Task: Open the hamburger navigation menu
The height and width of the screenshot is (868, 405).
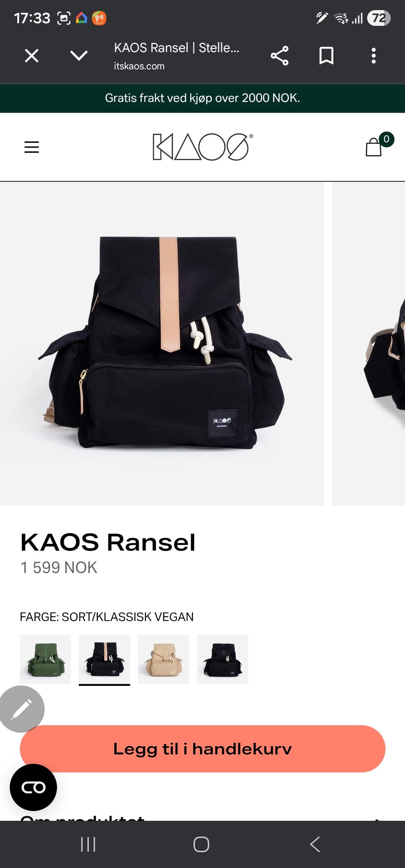Action: [x=32, y=147]
